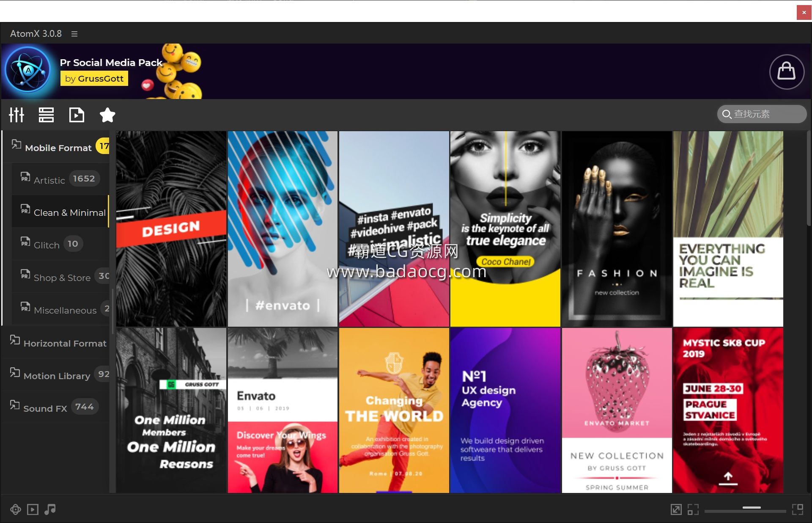Image resolution: width=812 pixels, height=523 pixels.
Task: Expand the Sound FX category
Action: [55, 407]
